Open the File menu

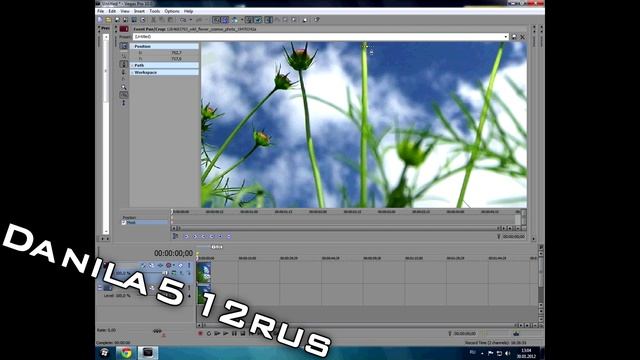tap(100, 11)
